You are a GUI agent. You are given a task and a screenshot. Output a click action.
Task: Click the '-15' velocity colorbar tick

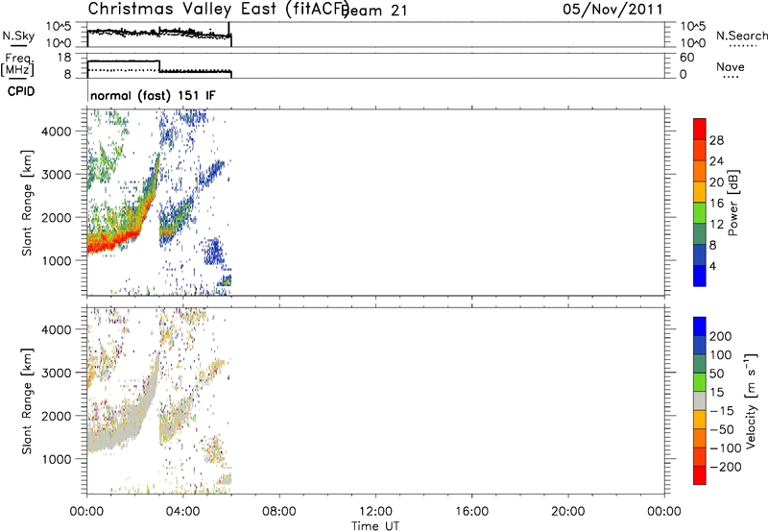pos(721,411)
